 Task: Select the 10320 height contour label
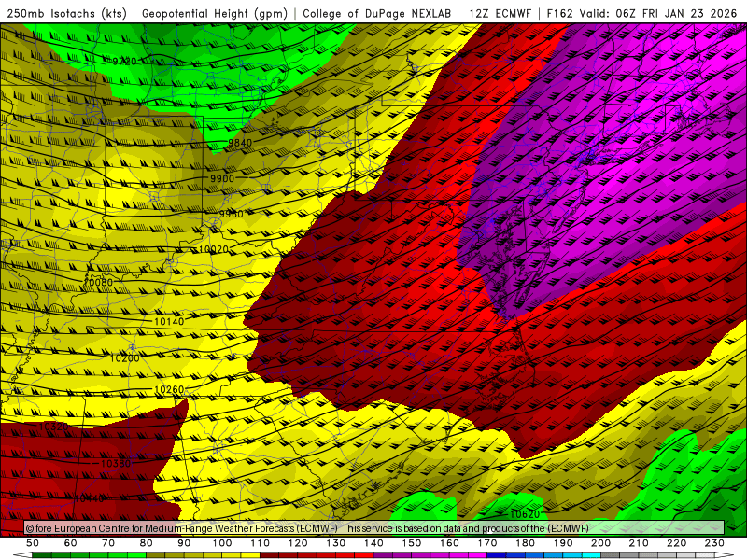coord(53,427)
